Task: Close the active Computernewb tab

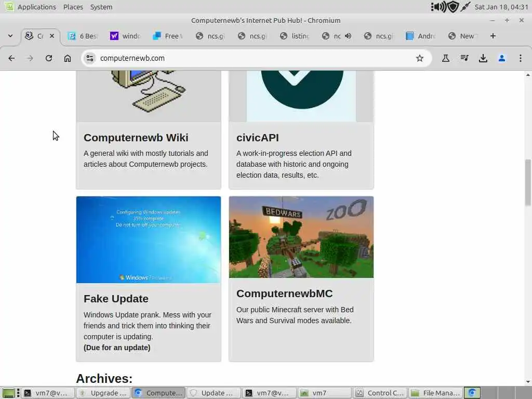Action: tap(52, 36)
